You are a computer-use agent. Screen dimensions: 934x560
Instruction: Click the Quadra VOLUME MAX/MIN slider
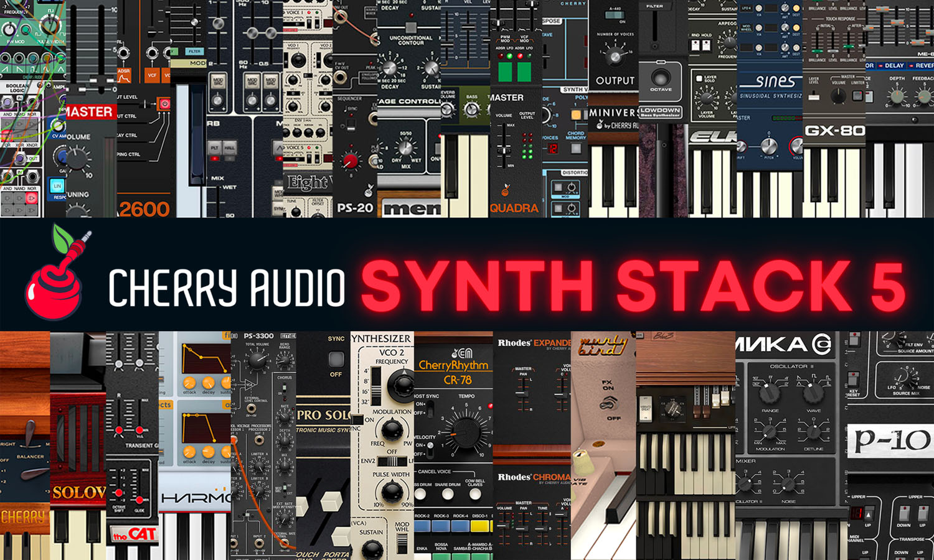coord(504,147)
